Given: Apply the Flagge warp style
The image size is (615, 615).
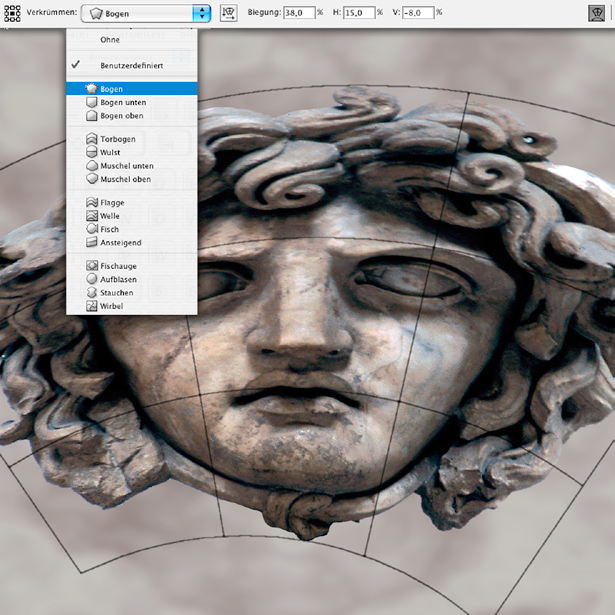Looking at the screenshot, I should click(113, 202).
